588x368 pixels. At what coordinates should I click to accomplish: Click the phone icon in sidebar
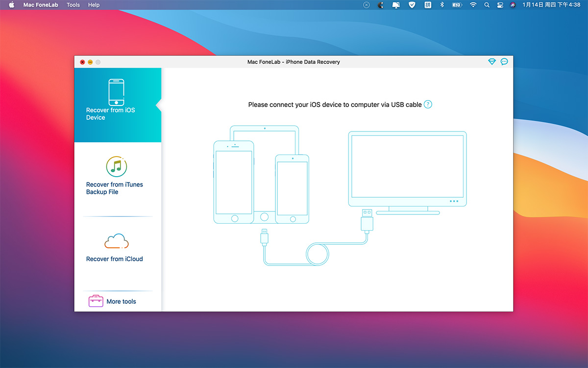(117, 92)
